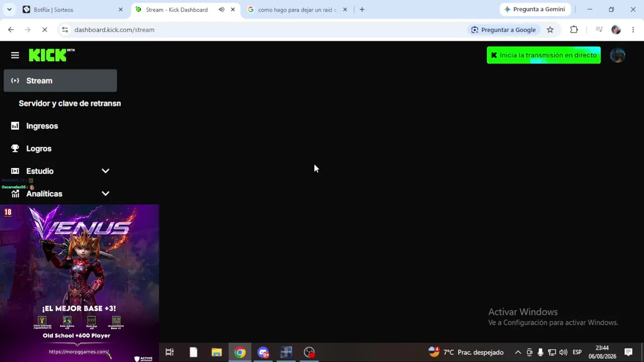The height and width of the screenshot is (362, 644).
Task: Open the media controls button
Action: coord(599,30)
